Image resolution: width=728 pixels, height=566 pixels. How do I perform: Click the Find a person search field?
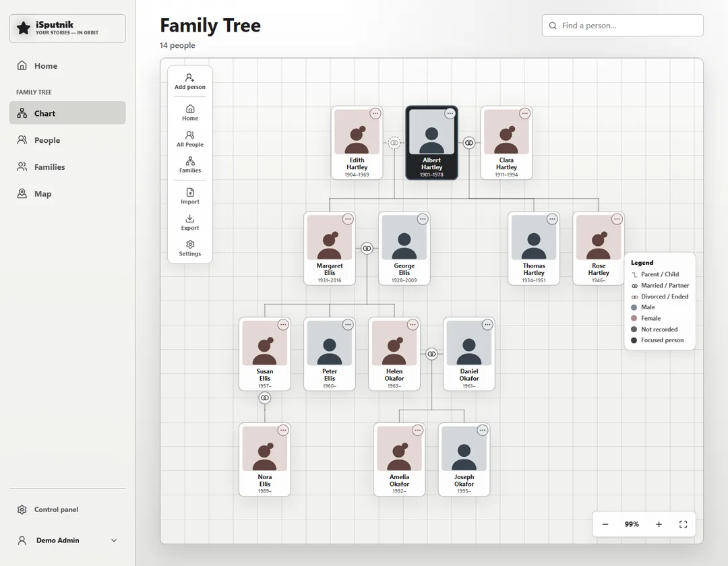click(623, 26)
